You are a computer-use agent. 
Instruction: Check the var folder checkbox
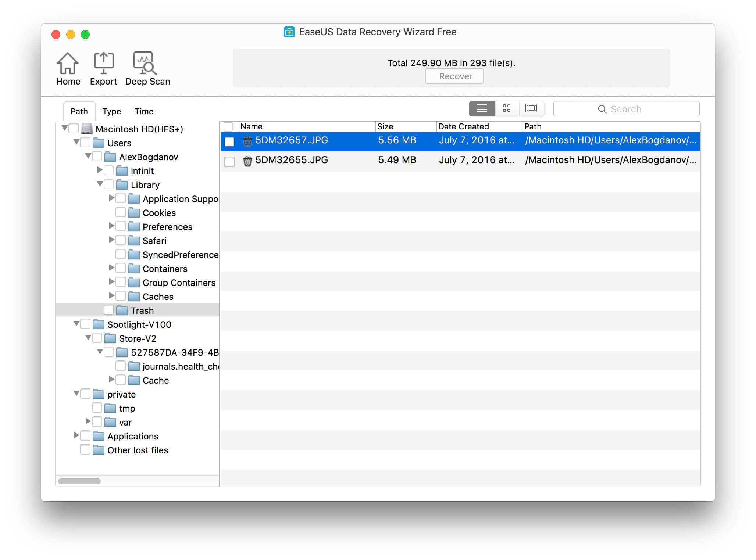[x=97, y=421]
